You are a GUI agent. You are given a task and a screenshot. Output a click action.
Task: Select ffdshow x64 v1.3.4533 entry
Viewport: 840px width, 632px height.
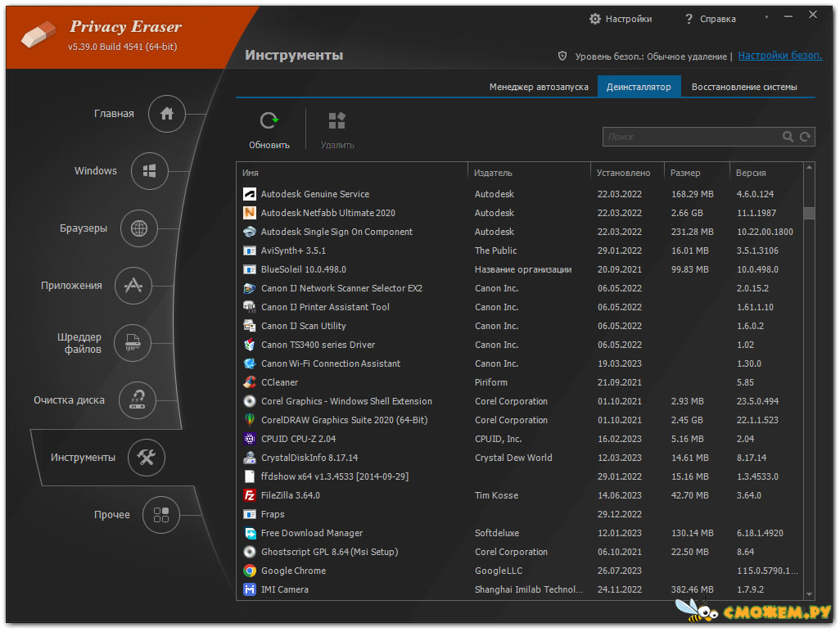(x=520, y=476)
